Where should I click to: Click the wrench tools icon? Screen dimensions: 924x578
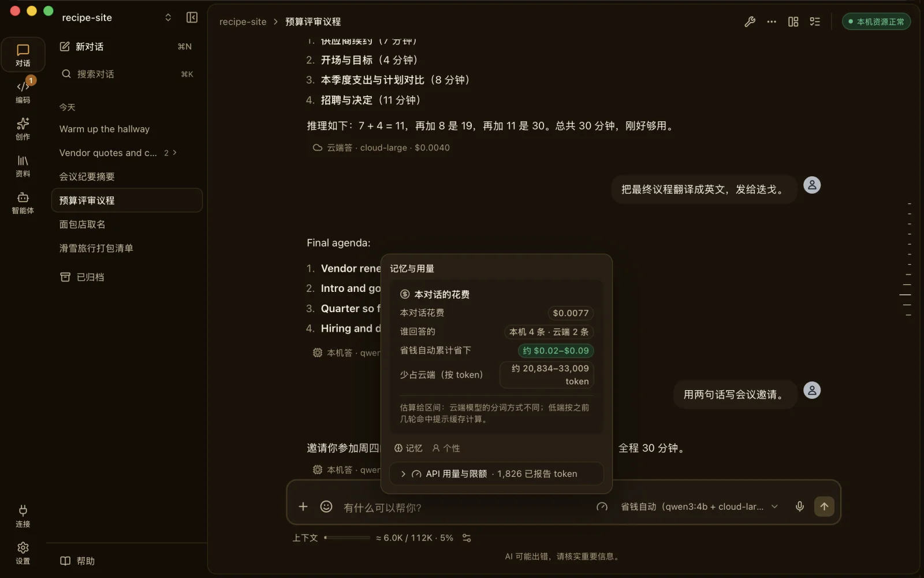(750, 21)
